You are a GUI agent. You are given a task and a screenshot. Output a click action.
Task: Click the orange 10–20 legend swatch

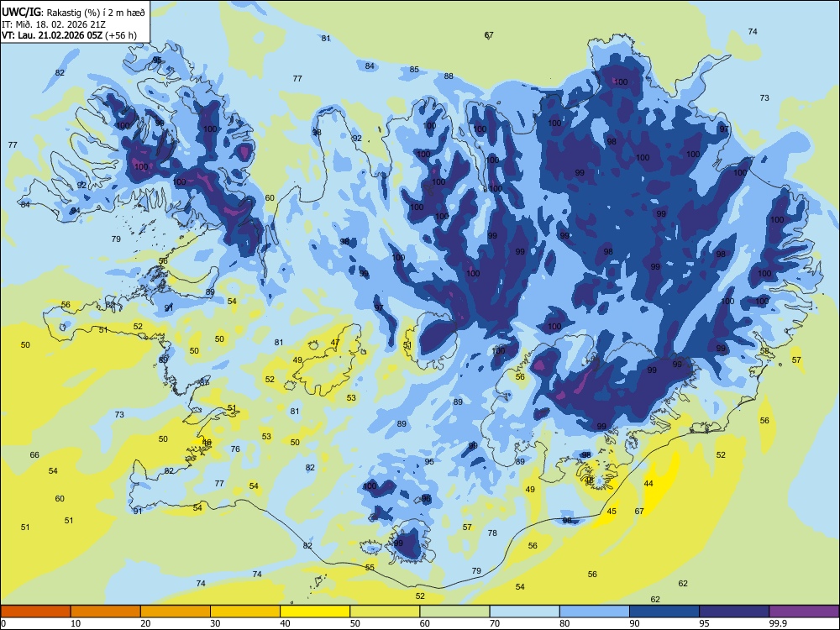click(106, 612)
